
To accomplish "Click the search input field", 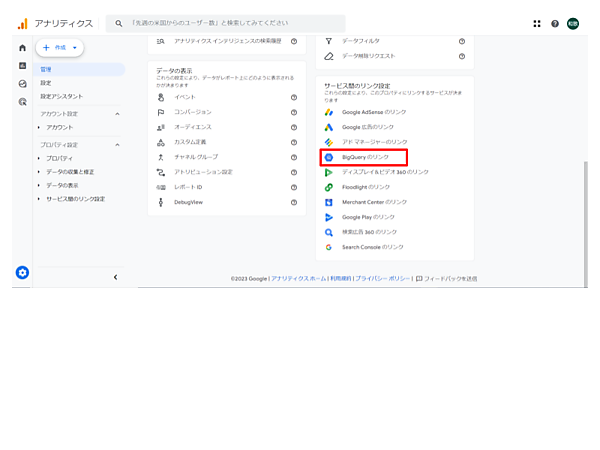I will pyautogui.click(x=226, y=24).
